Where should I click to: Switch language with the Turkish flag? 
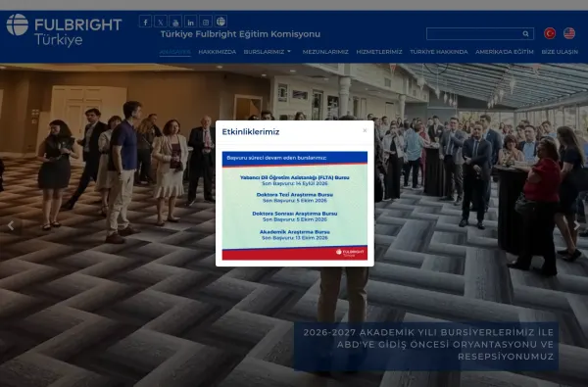[x=550, y=33]
